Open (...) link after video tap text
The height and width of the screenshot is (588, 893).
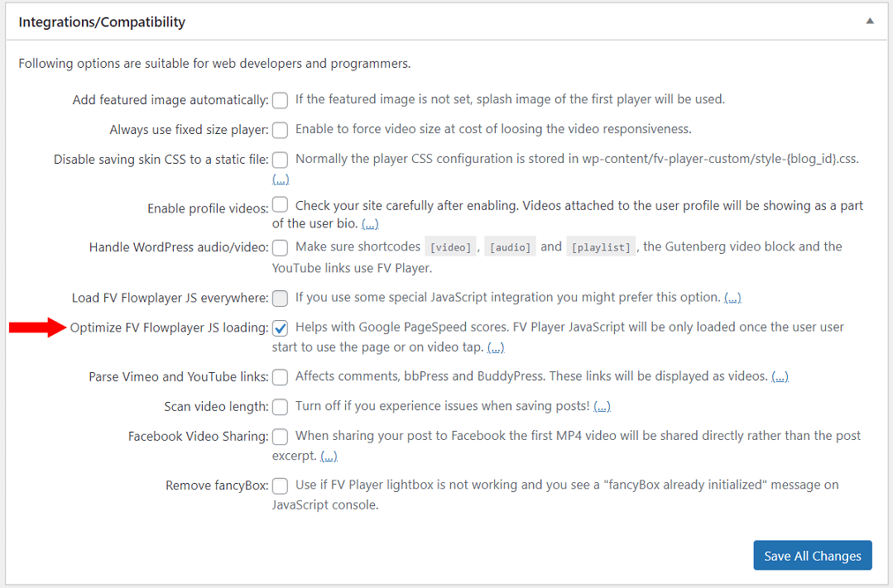(x=496, y=347)
